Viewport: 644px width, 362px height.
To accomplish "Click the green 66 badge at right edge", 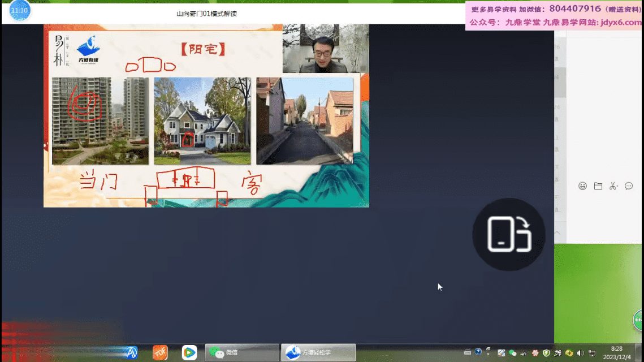I will [x=639, y=321].
